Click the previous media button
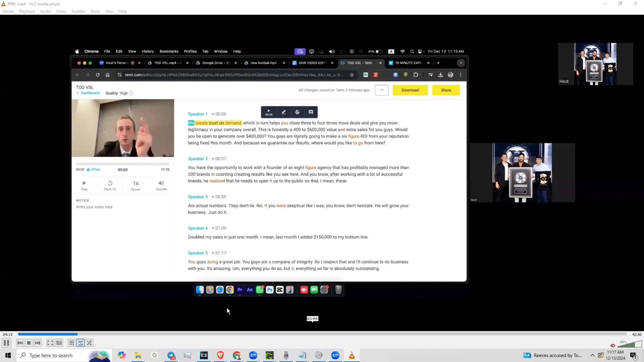 coord(20,343)
